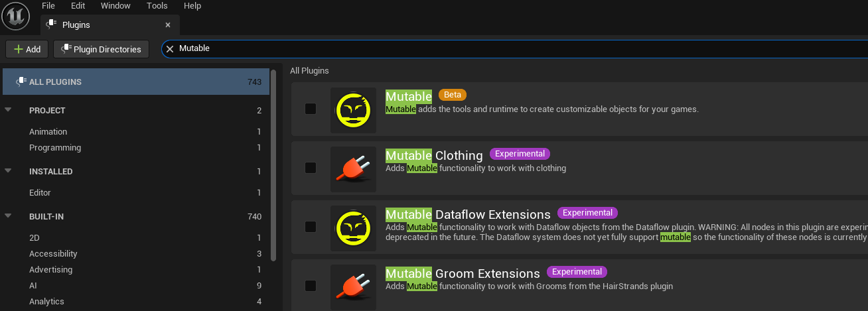The height and width of the screenshot is (311, 868).
Task: Click the Mutable Groom Extensions plug icon
Action: (353, 286)
